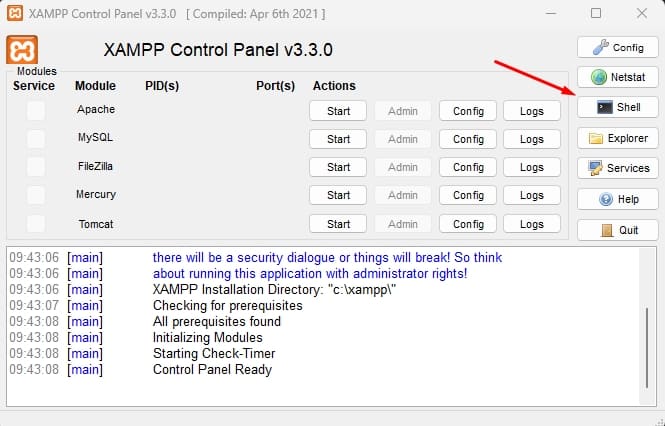The width and height of the screenshot is (665, 426).
Task: Toggle the MySQL service checkbox
Action: click(35, 138)
